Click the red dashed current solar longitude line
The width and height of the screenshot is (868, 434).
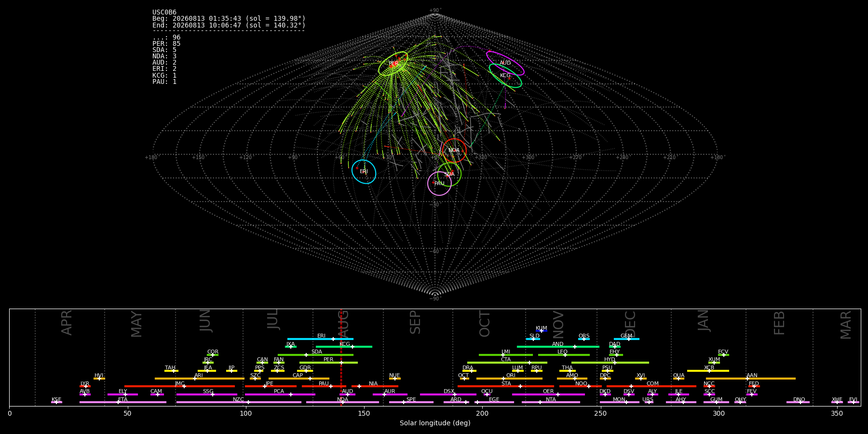(x=341, y=357)
